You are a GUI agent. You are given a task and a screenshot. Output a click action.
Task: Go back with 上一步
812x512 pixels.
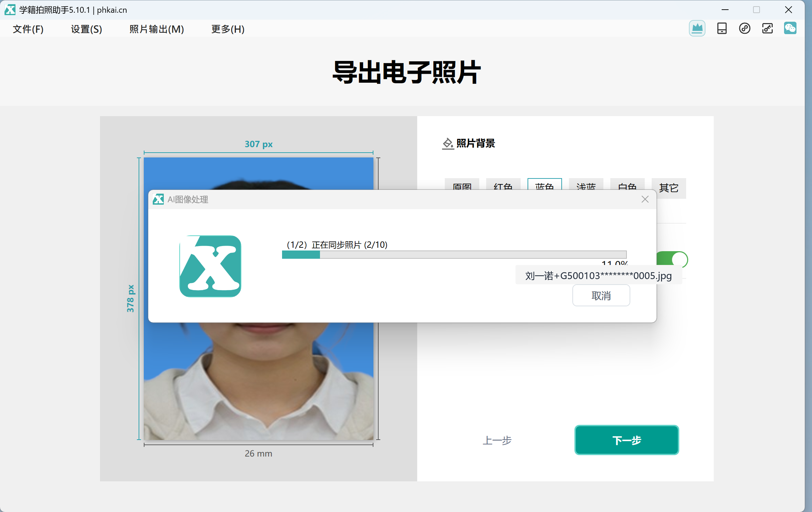pos(497,440)
